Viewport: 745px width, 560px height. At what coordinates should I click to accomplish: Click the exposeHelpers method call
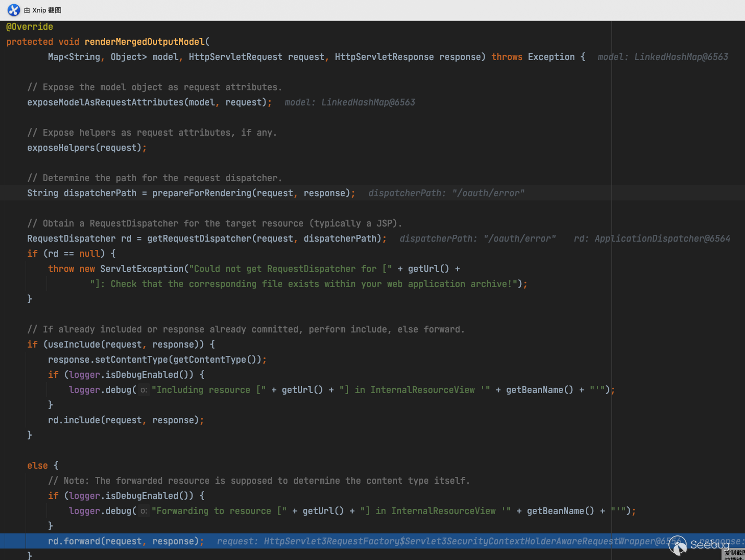[61, 148]
